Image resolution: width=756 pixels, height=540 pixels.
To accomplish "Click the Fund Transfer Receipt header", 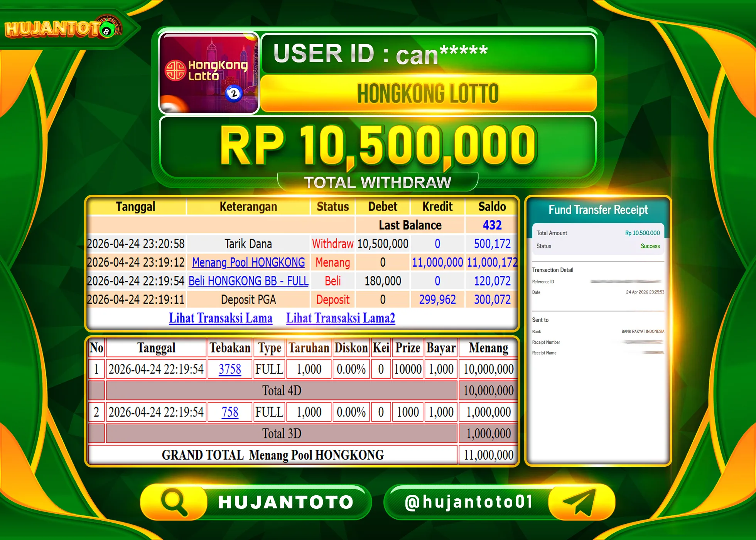I will [x=598, y=210].
